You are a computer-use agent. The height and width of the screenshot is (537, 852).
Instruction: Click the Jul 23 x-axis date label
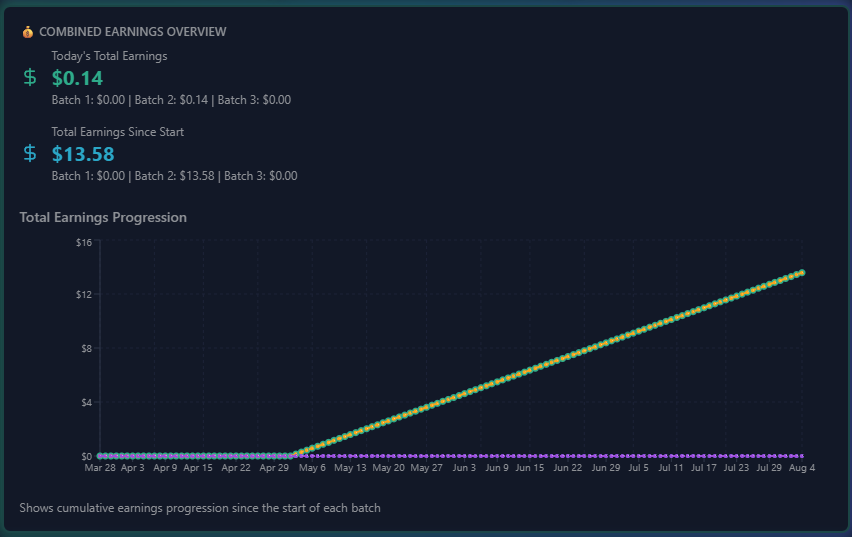click(x=736, y=467)
